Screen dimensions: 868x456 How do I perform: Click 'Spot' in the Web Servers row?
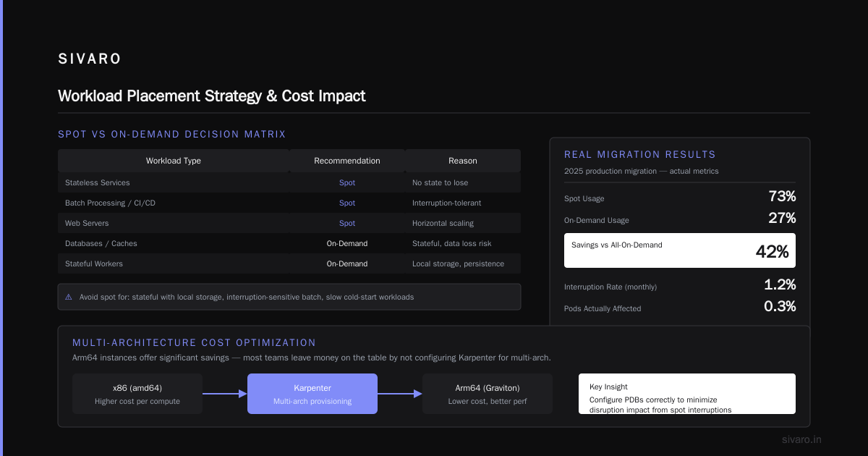(347, 223)
